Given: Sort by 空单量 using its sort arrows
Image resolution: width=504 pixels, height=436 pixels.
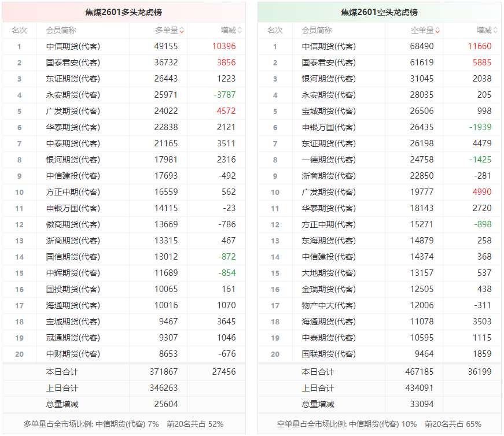Looking at the screenshot, I should pyautogui.click(x=438, y=31).
